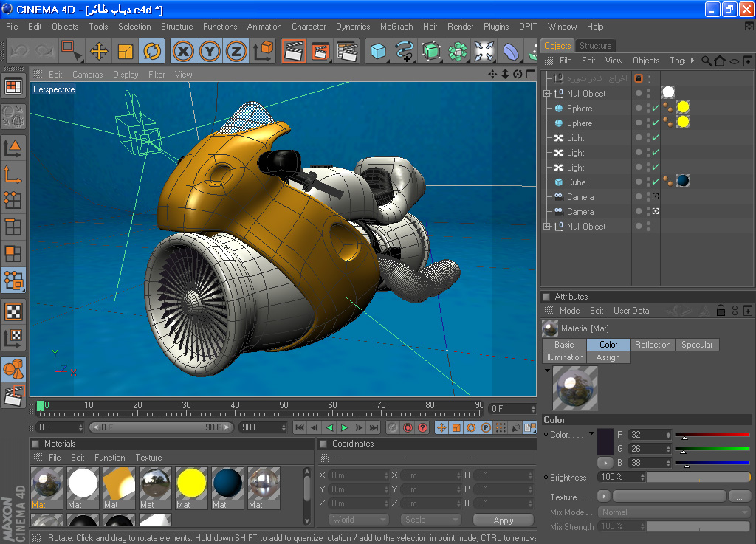This screenshot has width=756, height=544.
Task: Open the Render Settings icon
Action: (347, 51)
